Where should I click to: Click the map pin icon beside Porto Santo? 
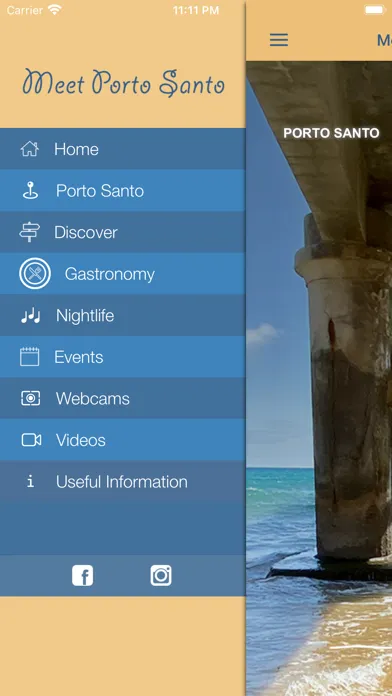tap(30, 191)
